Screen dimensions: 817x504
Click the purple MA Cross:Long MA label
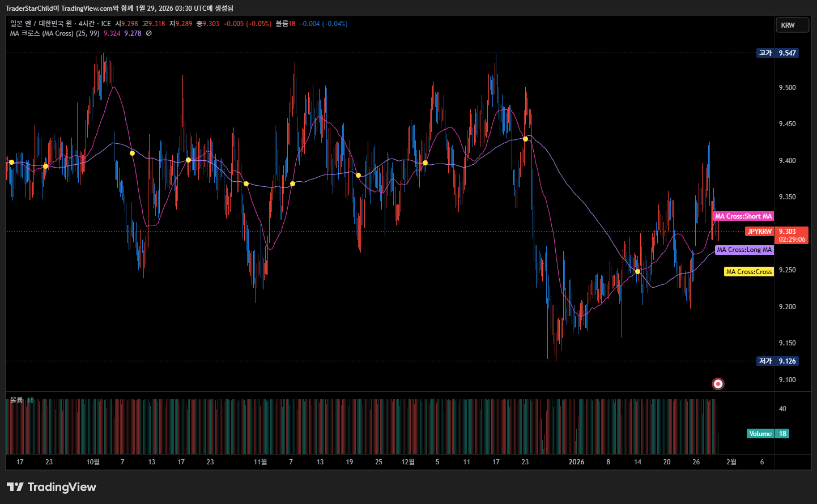coord(744,250)
